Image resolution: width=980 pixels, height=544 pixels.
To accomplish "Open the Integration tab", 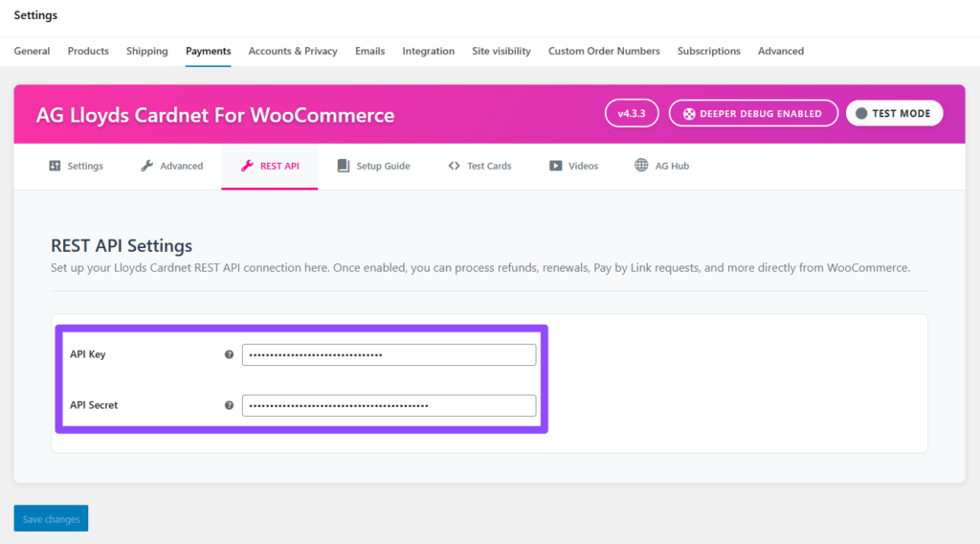I will pyautogui.click(x=428, y=52).
